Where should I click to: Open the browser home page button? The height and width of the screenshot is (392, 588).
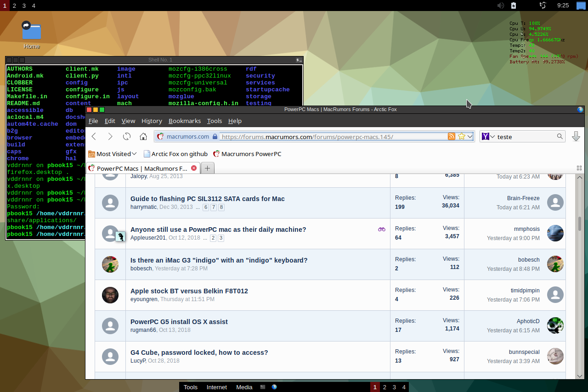143,136
